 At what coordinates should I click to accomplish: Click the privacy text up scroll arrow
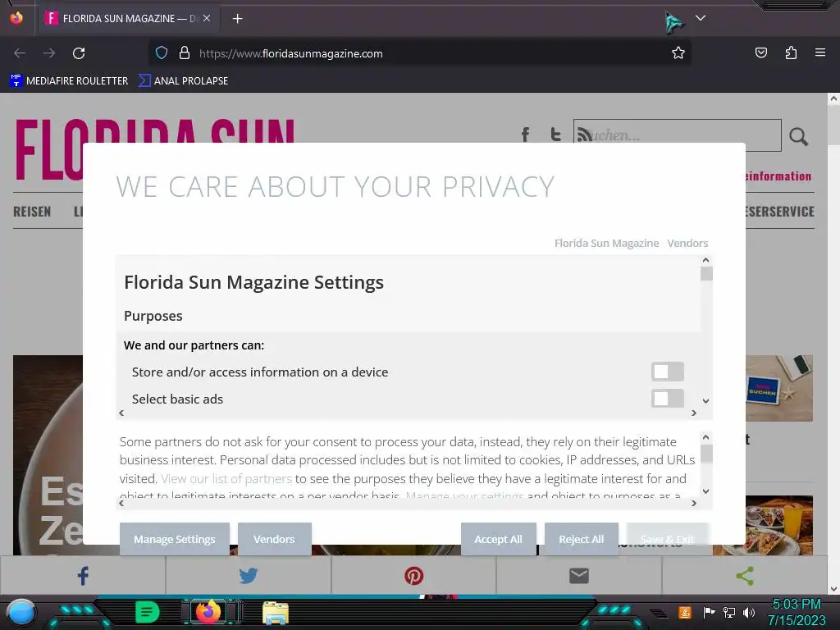coord(706,437)
